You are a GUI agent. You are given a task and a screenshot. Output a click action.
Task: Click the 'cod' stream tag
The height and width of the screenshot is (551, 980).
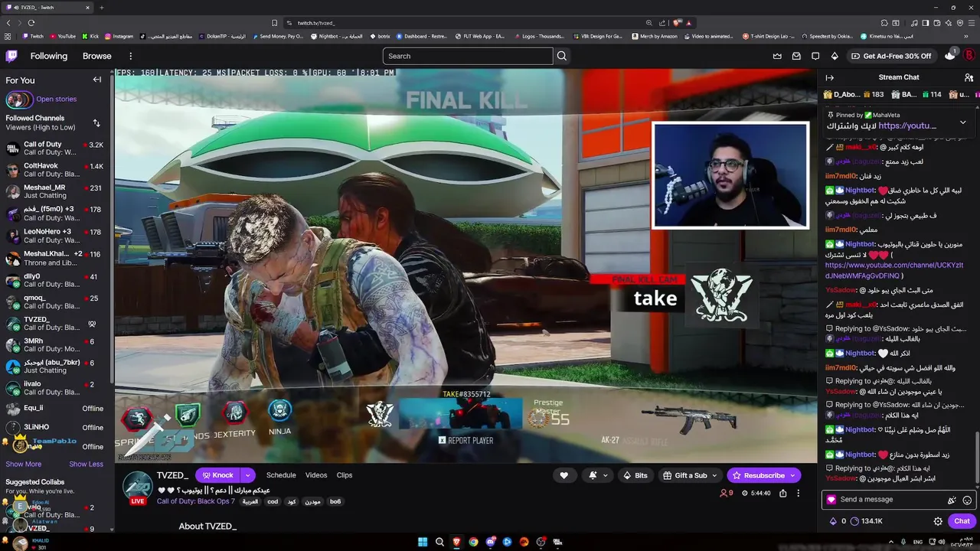(273, 501)
